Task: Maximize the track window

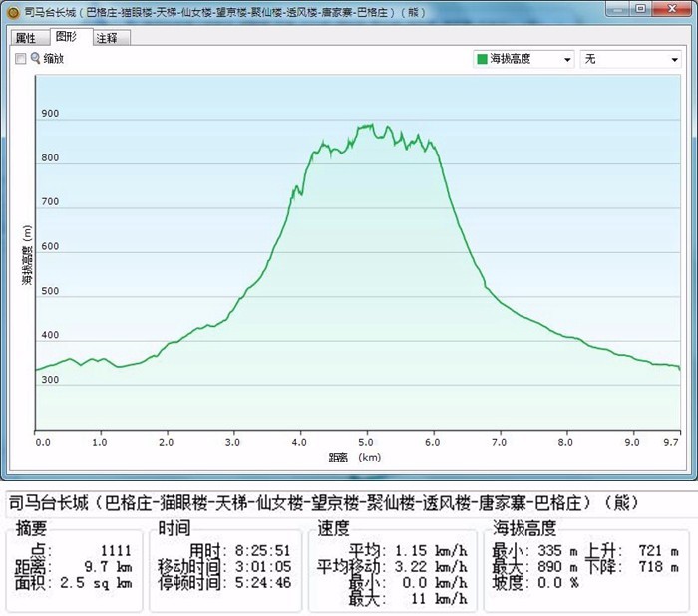Action: point(641,9)
